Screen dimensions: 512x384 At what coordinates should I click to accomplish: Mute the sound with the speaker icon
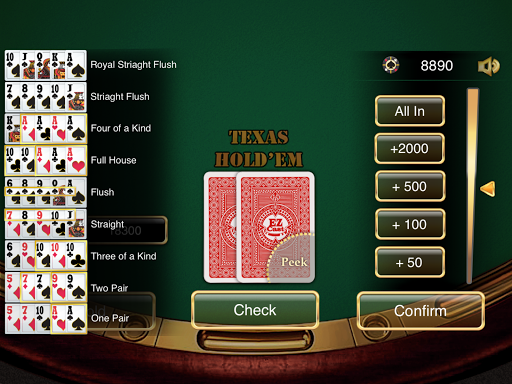[x=489, y=66]
